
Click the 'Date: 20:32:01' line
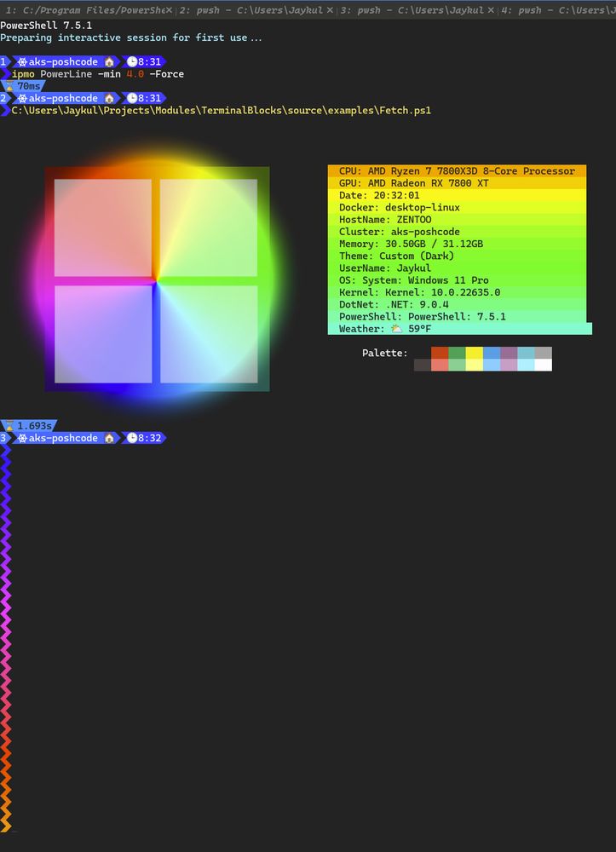tap(457, 196)
